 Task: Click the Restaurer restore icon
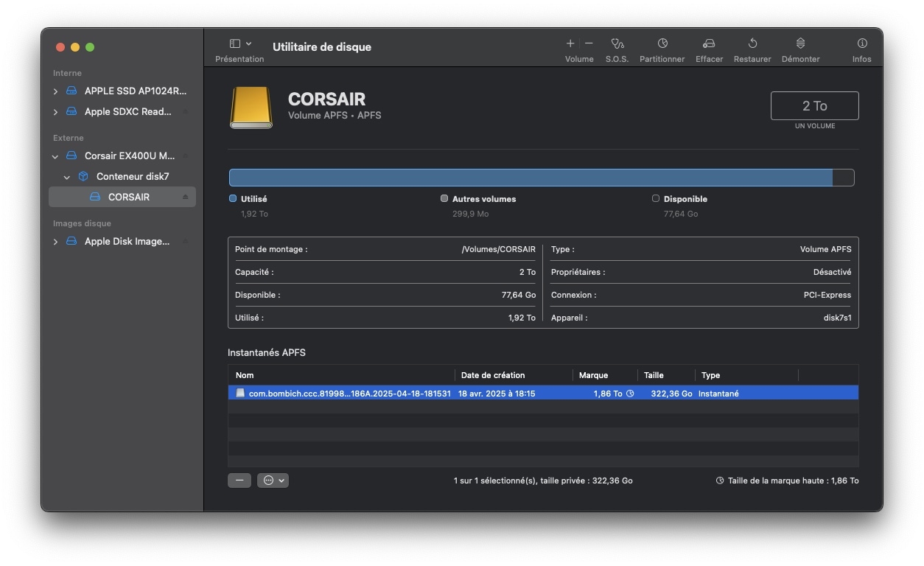[x=752, y=44]
